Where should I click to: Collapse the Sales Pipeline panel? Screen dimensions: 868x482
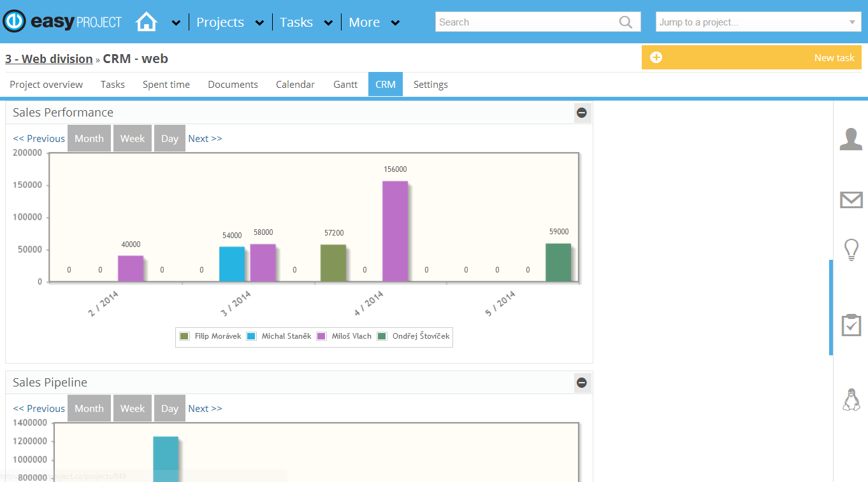point(581,383)
